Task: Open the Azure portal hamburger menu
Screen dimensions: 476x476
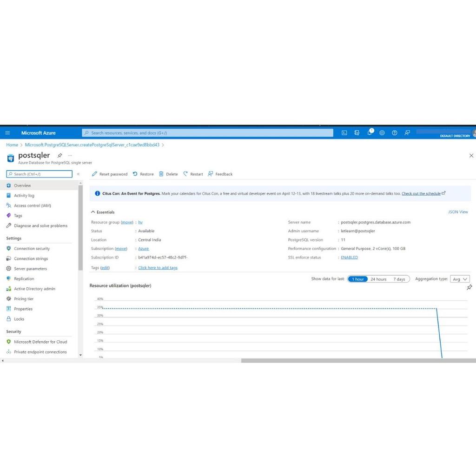Action: coord(7,132)
